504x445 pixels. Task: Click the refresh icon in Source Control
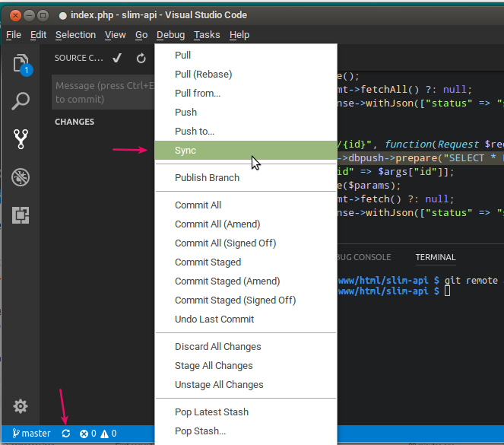point(141,58)
